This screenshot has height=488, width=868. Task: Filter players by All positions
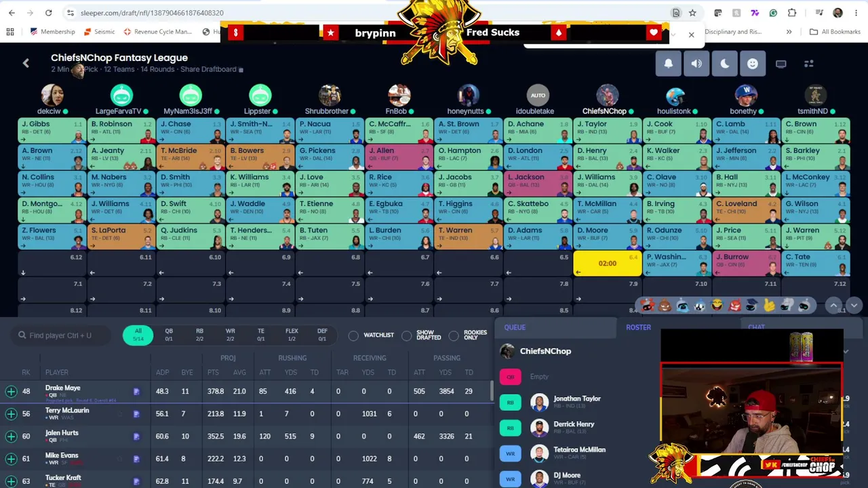point(138,335)
